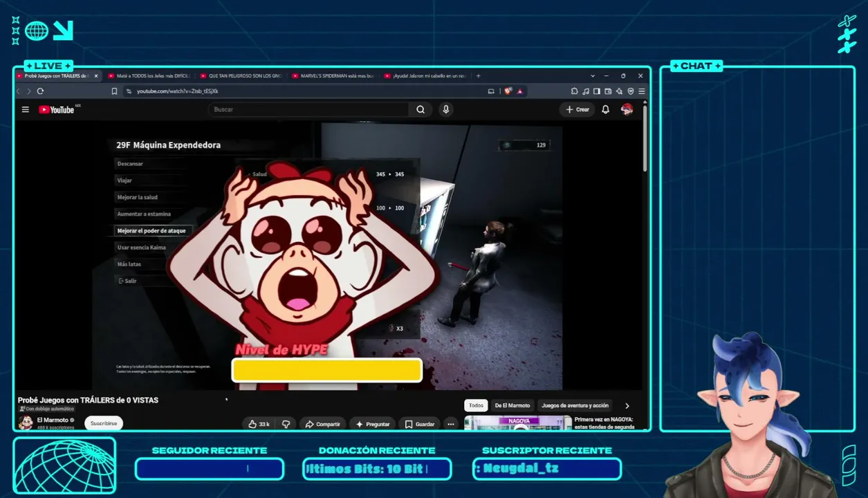Click the Brave Rewards triangle icon
This screenshot has height=498, width=868.
click(x=519, y=91)
